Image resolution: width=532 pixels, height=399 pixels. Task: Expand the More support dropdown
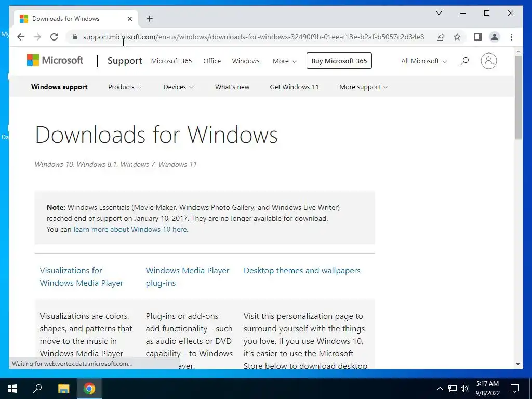point(363,87)
